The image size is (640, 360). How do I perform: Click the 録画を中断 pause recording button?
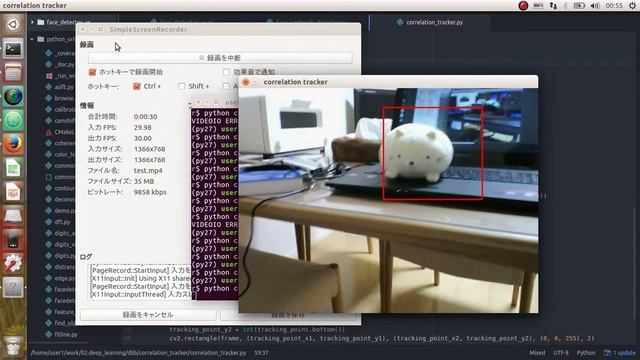point(220,58)
